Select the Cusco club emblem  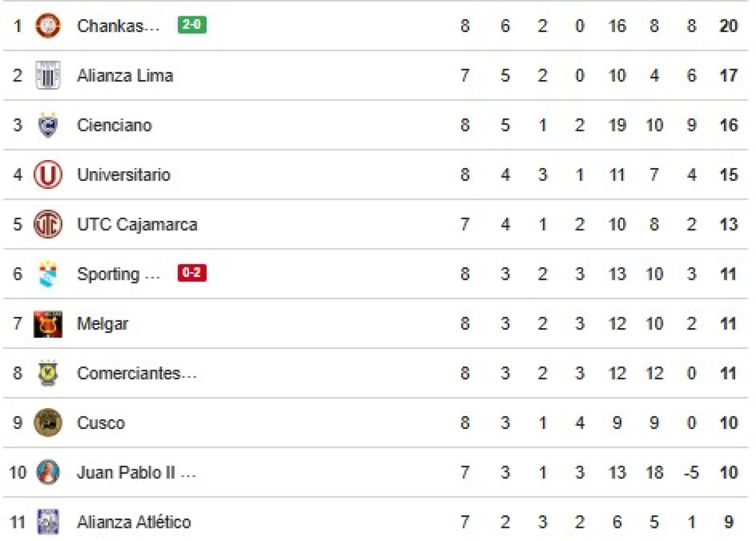(x=47, y=423)
